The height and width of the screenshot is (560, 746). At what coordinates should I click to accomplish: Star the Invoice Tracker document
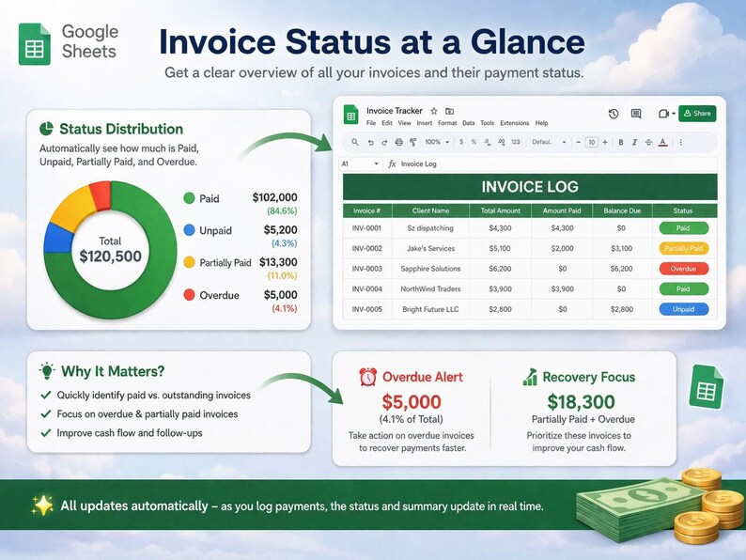coord(434,111)
